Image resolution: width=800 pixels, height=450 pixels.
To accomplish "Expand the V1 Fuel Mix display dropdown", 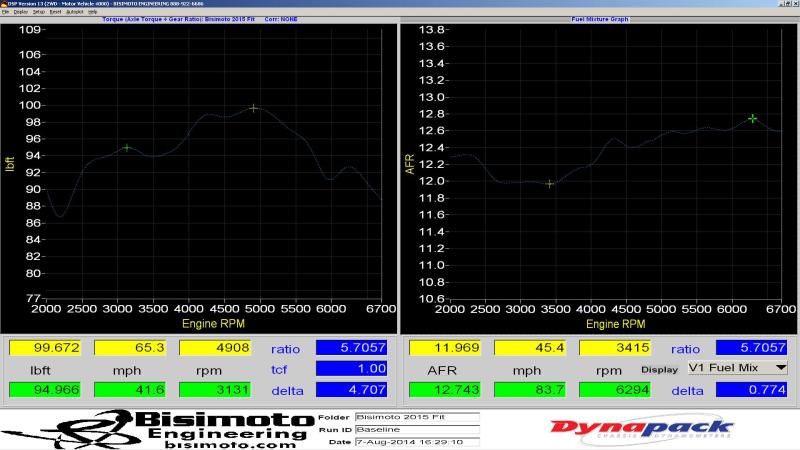I will click(x=781, y=367).
